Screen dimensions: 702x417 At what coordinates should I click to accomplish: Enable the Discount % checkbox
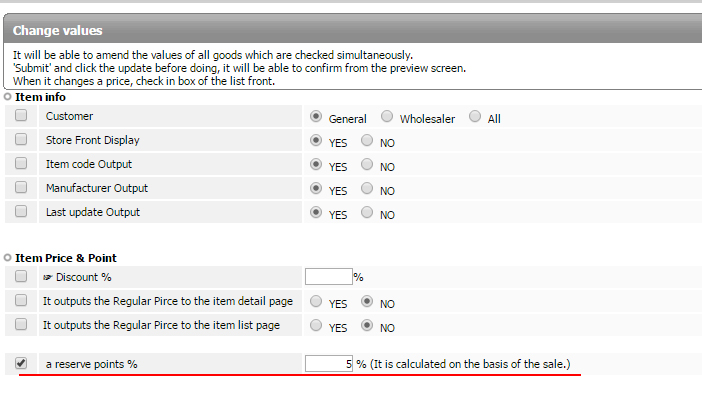point(21,276)
